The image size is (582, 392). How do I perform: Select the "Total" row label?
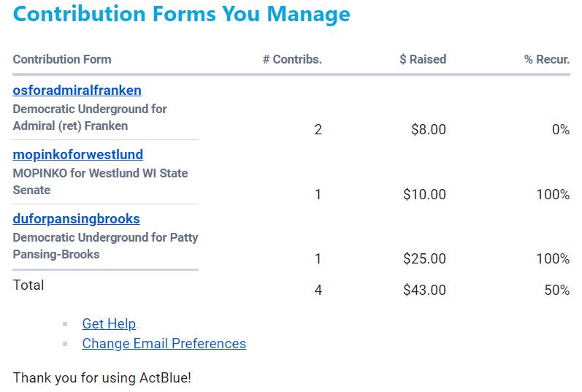[28, 285]
